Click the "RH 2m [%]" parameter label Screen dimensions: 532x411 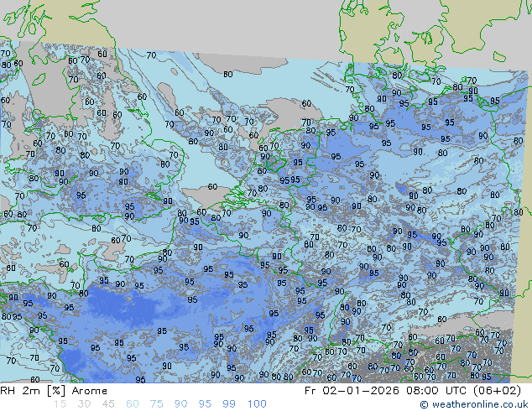tap(33, 391)
